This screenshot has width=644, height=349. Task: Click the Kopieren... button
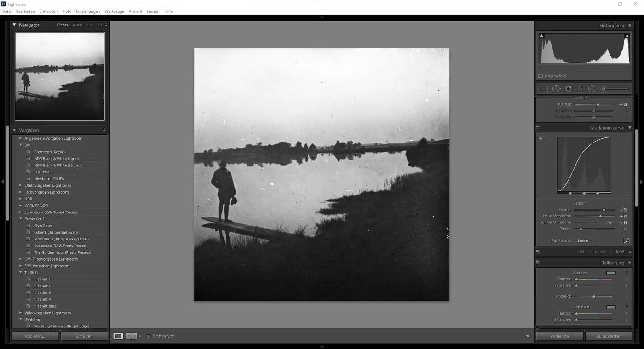[35, 336]
